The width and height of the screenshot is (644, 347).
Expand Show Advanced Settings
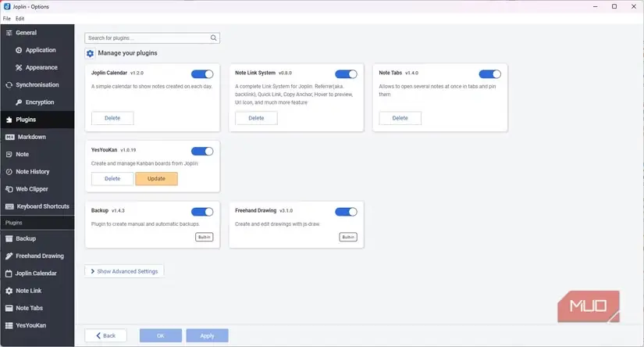pos(124,271)
